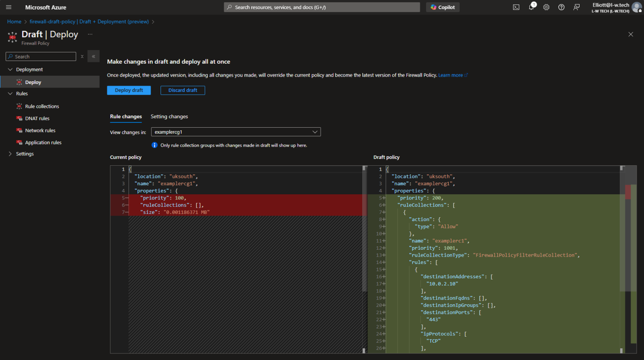The width and height of the screenshot is (644, 360).
Task: Clear the sidebar search with the X icon
Action: tap(82, 57)
